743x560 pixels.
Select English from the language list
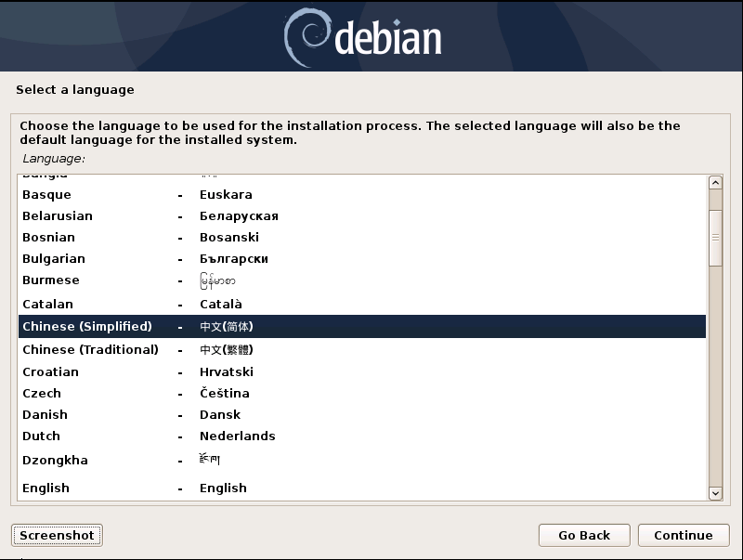[362, 488]
